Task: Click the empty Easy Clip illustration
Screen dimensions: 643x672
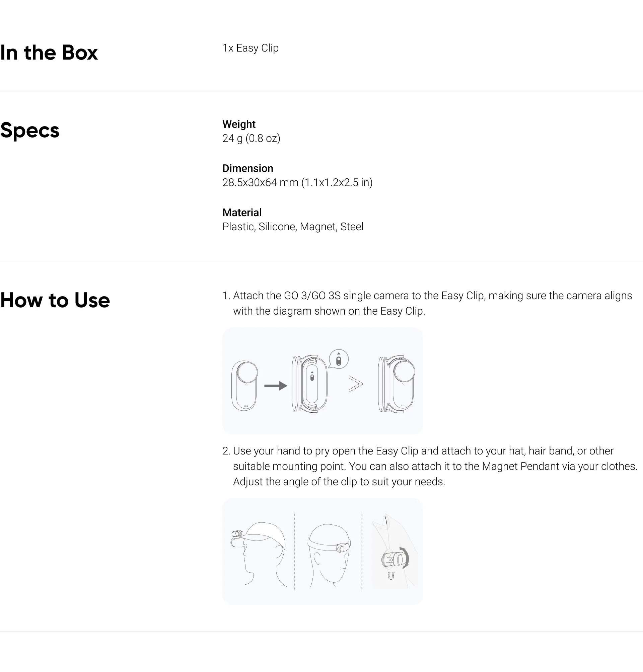Action: click(x=309, y=384)
